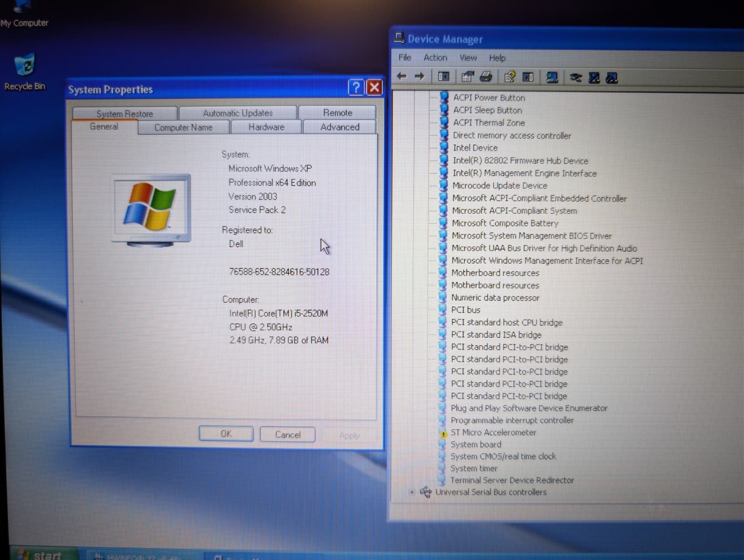
Task: Switch to the Remote tab
Action: 338,113
